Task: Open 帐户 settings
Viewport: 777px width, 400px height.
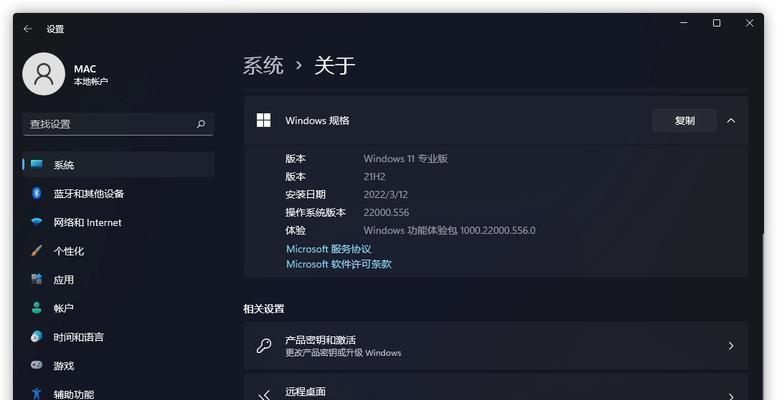Action: point(118,308)
